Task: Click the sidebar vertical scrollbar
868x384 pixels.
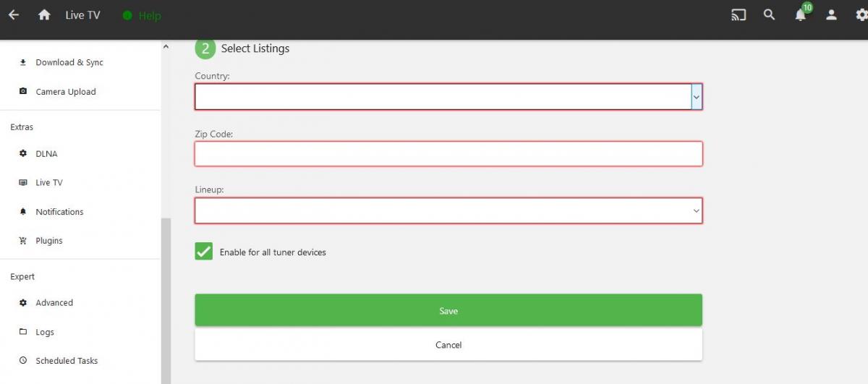Action: 166,300
